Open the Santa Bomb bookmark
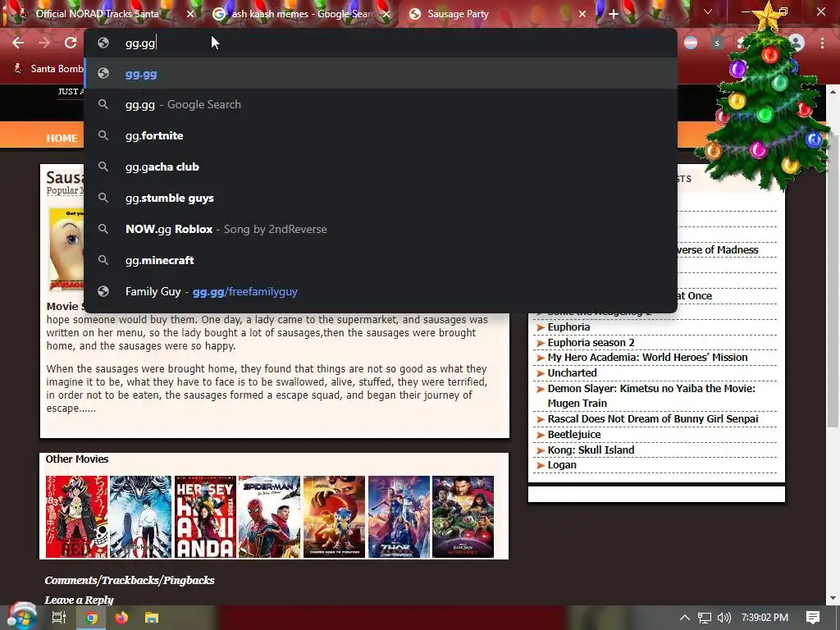 [x=48, y=69]
